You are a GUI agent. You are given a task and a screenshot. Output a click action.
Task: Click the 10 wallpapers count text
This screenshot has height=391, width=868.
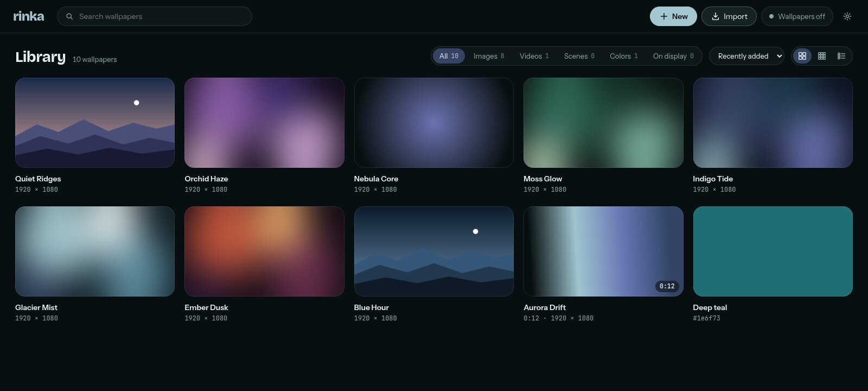tap(95, 59)
